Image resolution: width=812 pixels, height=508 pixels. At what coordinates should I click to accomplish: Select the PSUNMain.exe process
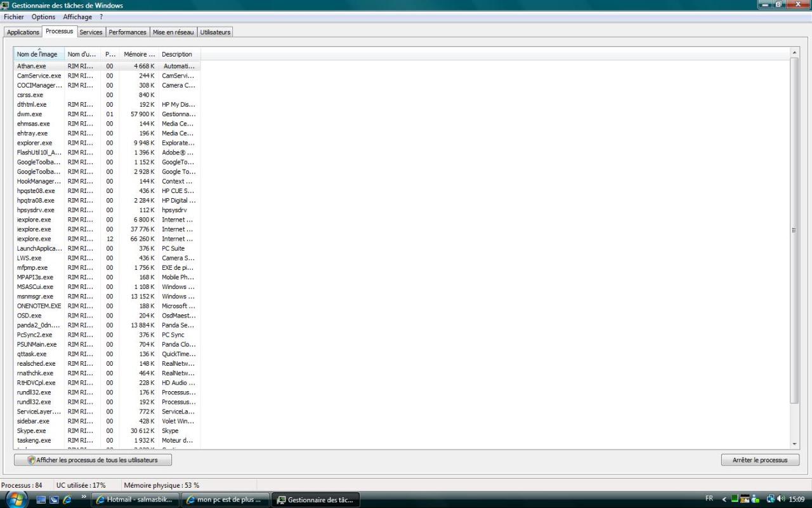(107, 344)
